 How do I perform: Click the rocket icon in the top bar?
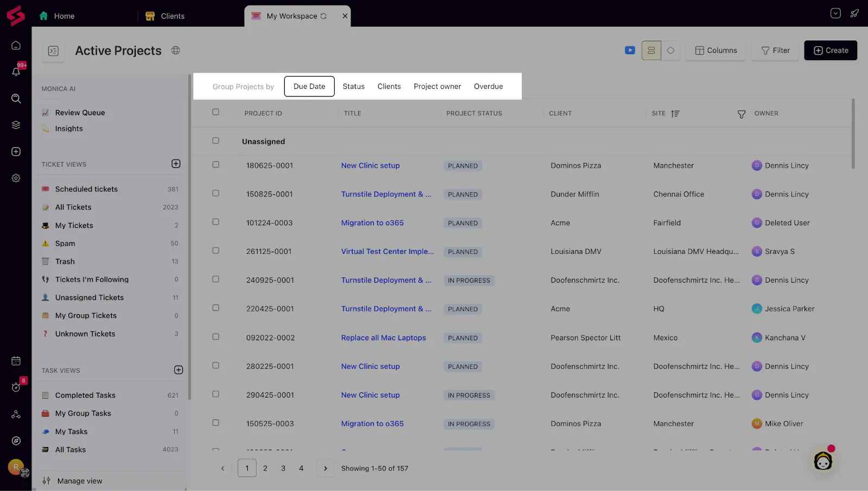tap(854, 14)
